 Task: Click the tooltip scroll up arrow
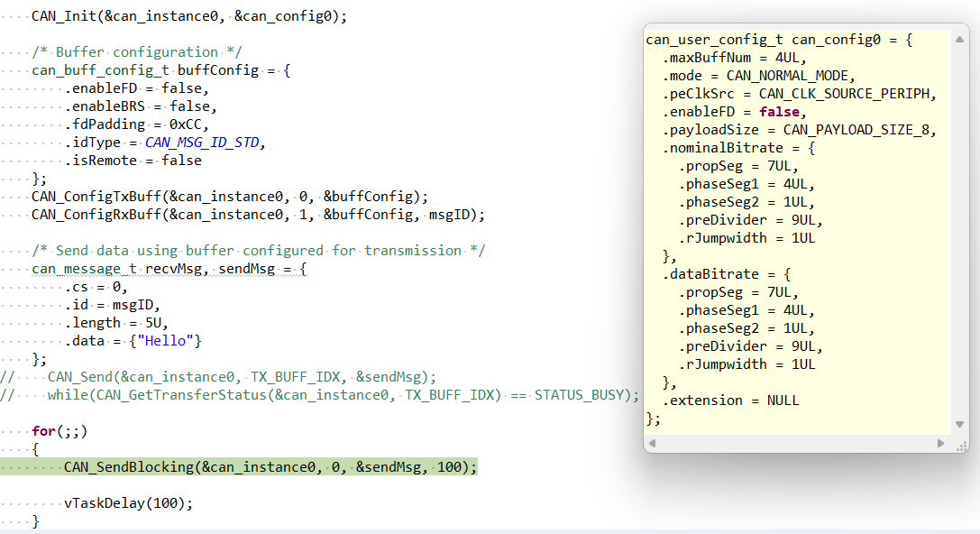point(959,40)
